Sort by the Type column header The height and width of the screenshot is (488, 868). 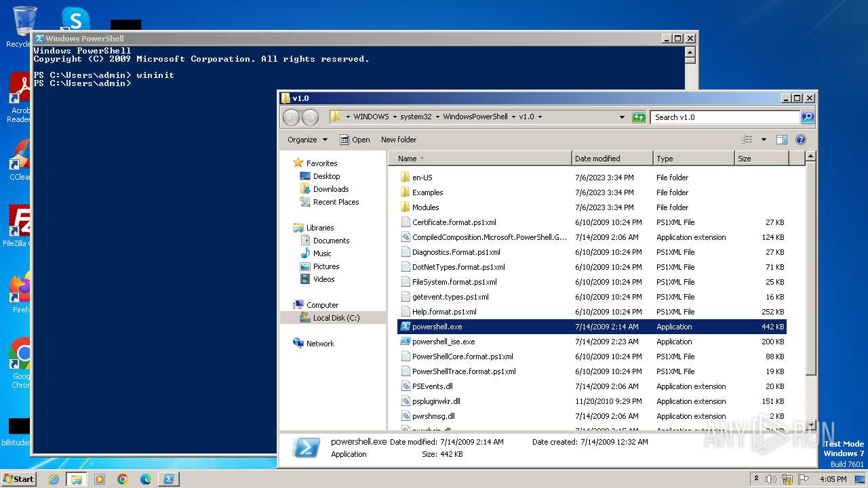point(694,159)
